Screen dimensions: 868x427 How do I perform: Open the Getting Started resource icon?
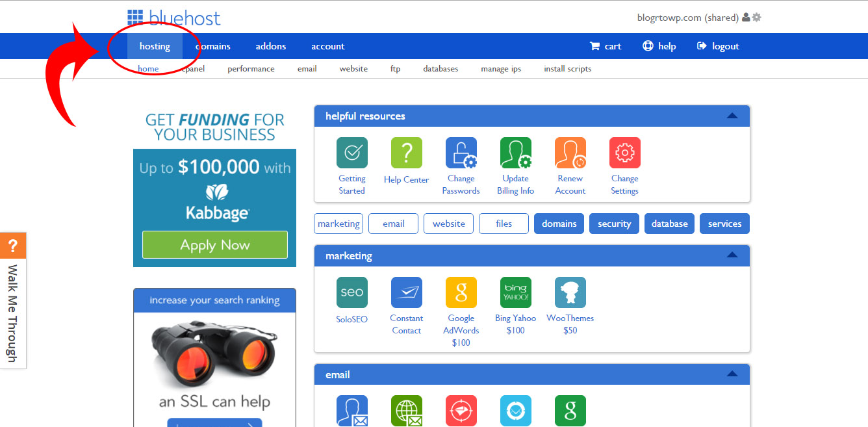(351, 153)
